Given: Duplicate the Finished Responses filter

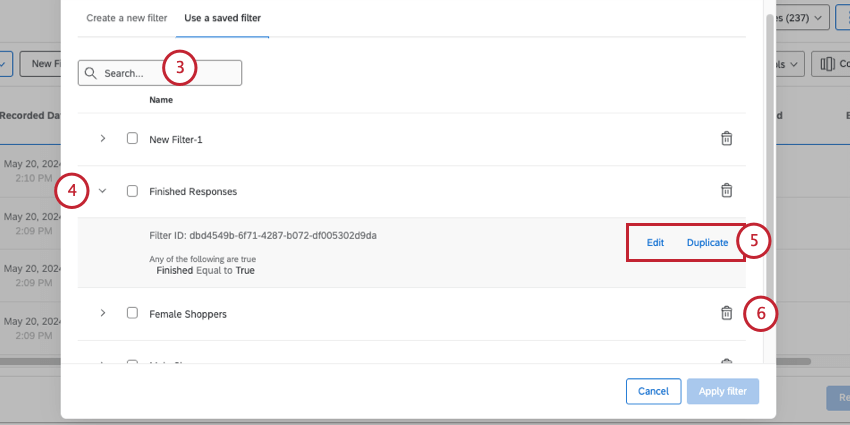Looking at the screenshot, I should tap(707, 243).
